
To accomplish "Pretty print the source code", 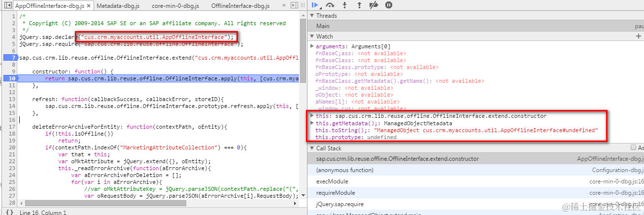I will coord(9,212).
